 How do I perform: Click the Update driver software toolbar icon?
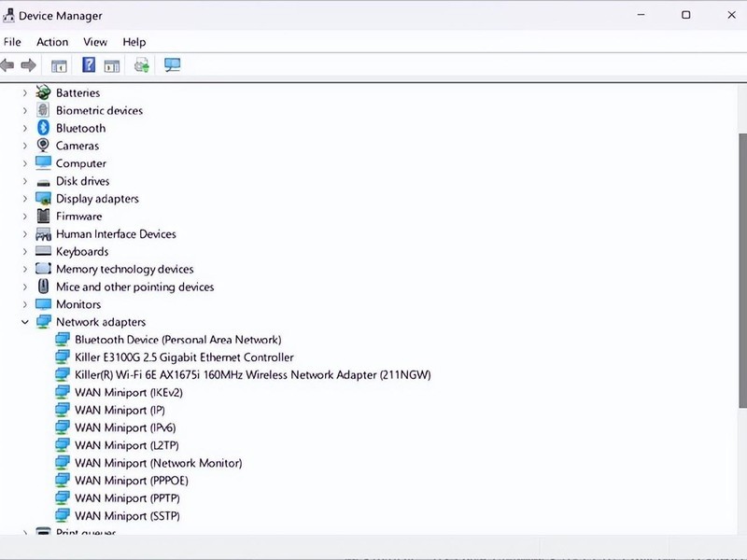142,64
